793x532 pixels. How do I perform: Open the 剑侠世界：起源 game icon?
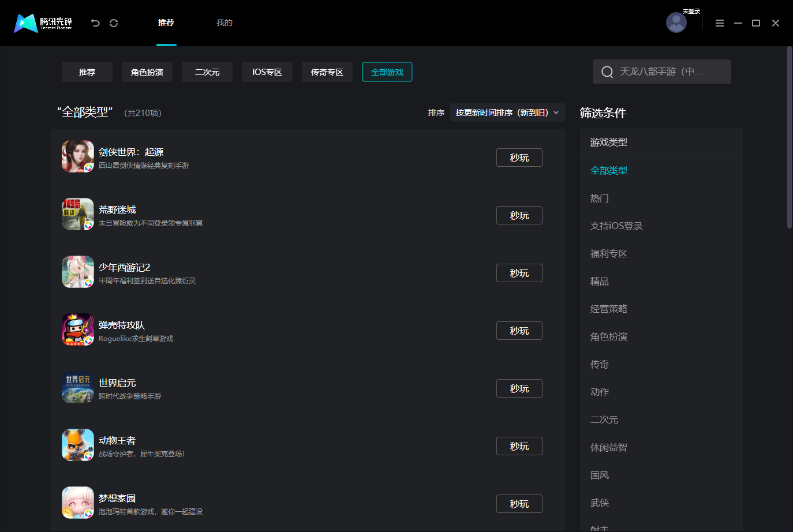coord(78,156)
